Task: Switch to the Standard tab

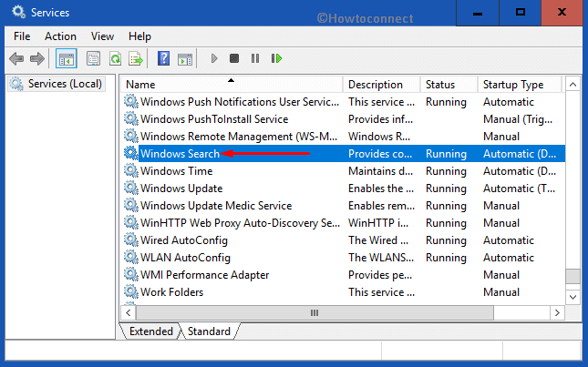Action: click(x=209, y=331)
